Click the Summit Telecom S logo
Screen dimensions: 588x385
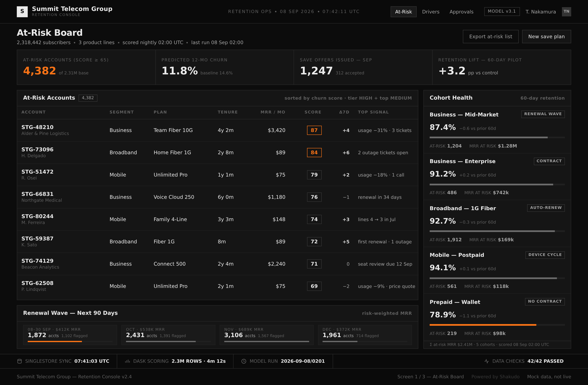click(22, 12)
